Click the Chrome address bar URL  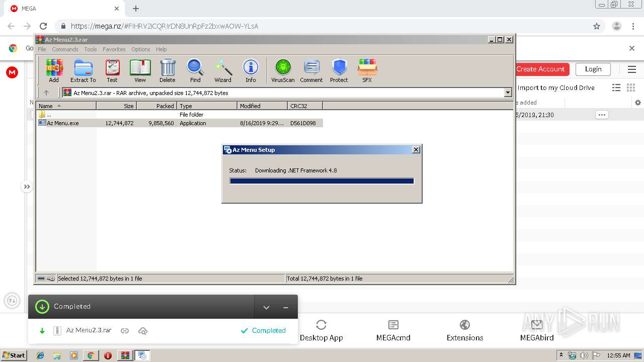tap(165, 26)
